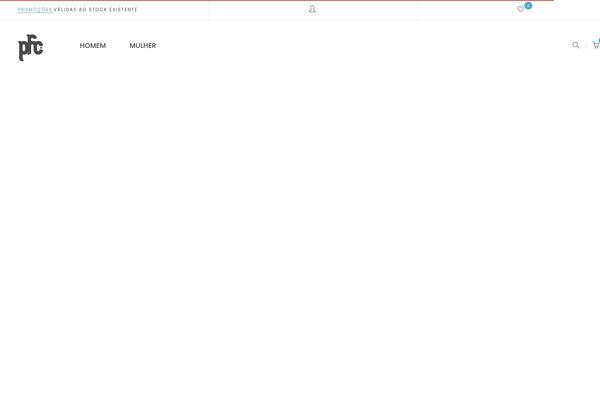Open the wishlist heart icon
600x400 pixels.
tap(520, 9)
